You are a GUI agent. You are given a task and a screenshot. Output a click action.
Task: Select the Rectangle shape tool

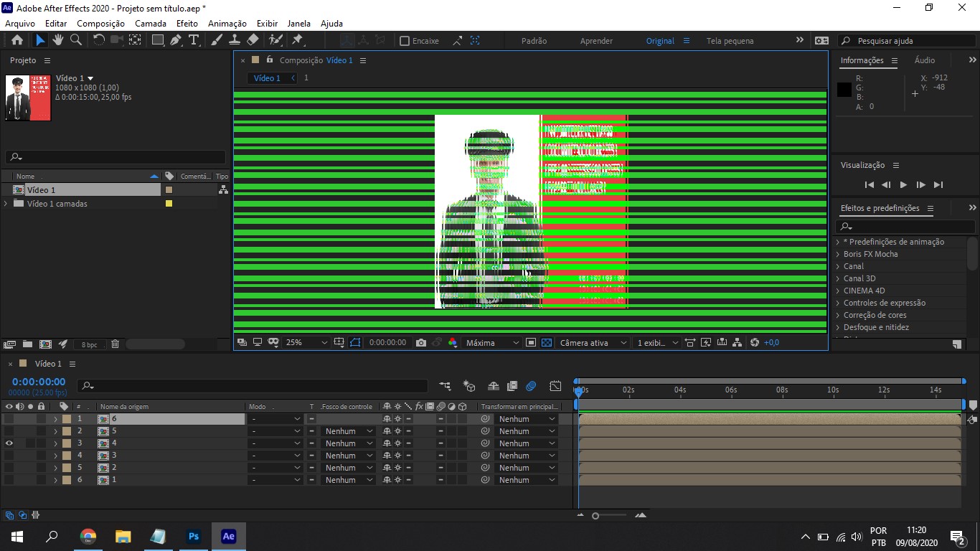(x=156, y=40)
